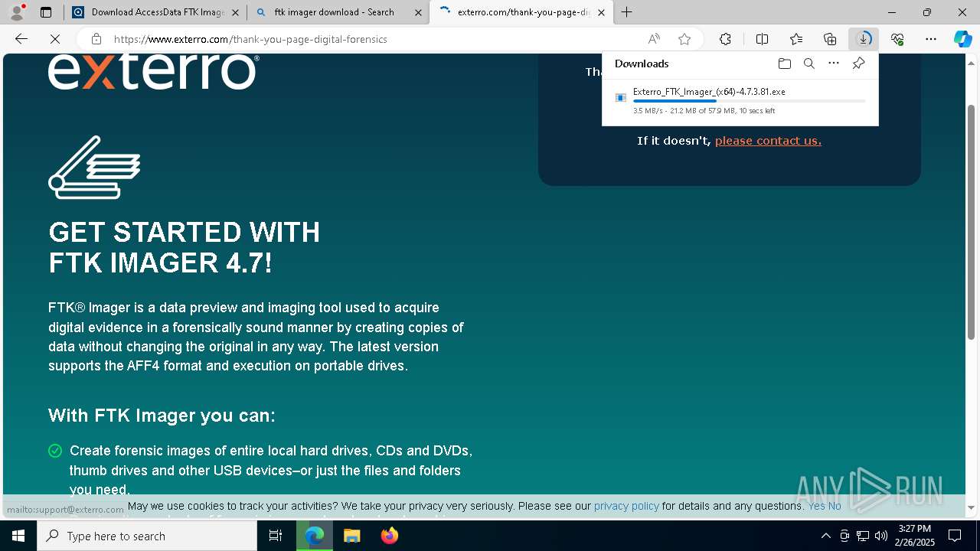The image size is (980, 551).
Task: Click the address bar URL field
Action: 367,39
